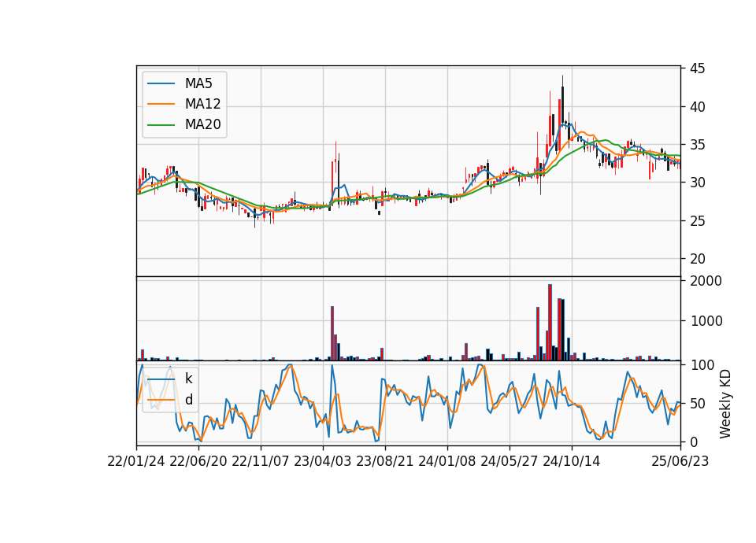Click the blue MA5 line sample in legend
This screenshot has height=543, width=756.
pos(161,83)
